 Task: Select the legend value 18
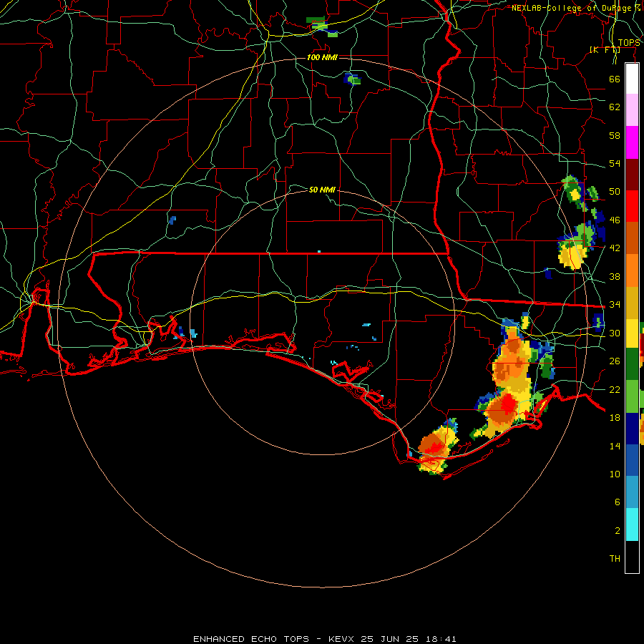(x=615, y=418)
